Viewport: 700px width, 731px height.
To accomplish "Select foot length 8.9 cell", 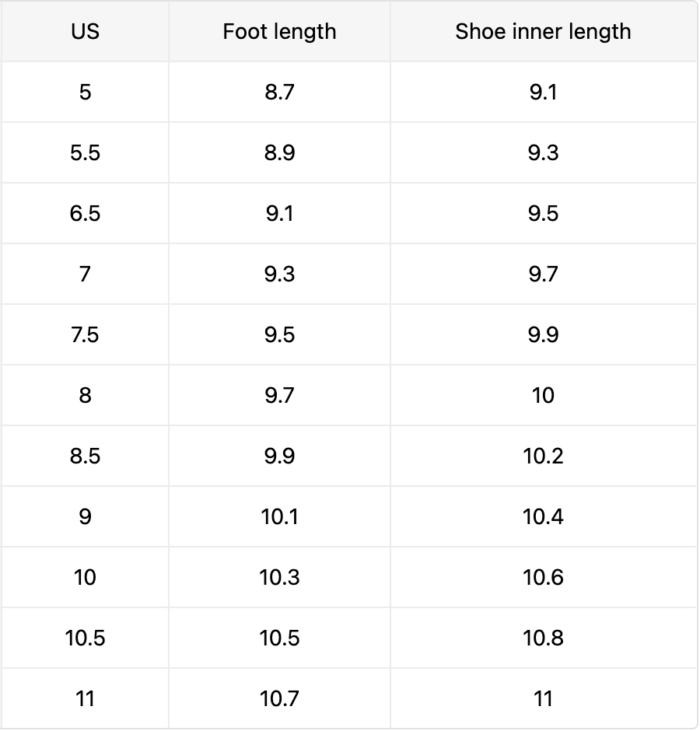I will 279,153.
